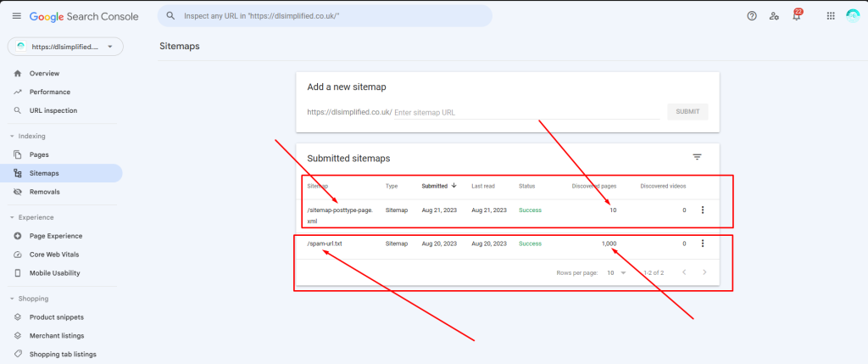Viewport: 868px width, 364px height.
Task: Open more options for spam-url.txt row
Action: click(x=702, y=244)
